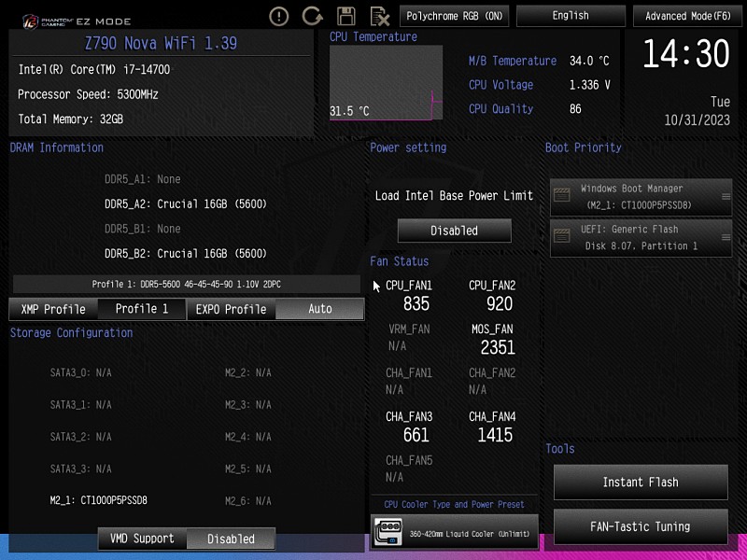Toggle Load Intel Base Power Limit Disabled
The width and height of the screenshot is (747, 560).
(x=454, y=231)
